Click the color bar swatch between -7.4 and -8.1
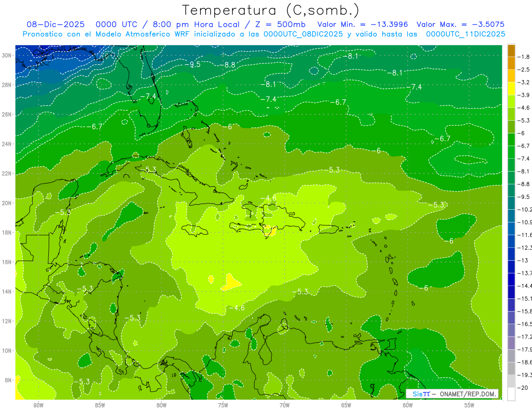 coord(511,165)
